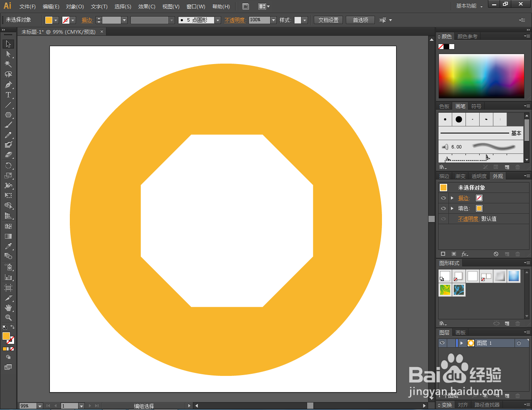Select the Blob Brush tool
Screen dimensions: 532x410
8,145
